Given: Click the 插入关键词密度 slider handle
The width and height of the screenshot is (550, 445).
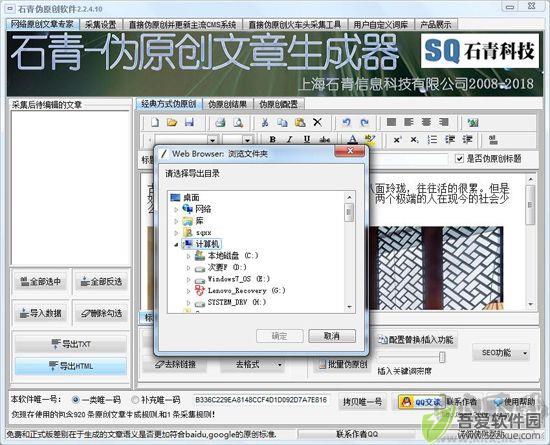Looking at the screenshot, I should pos(442,357).
